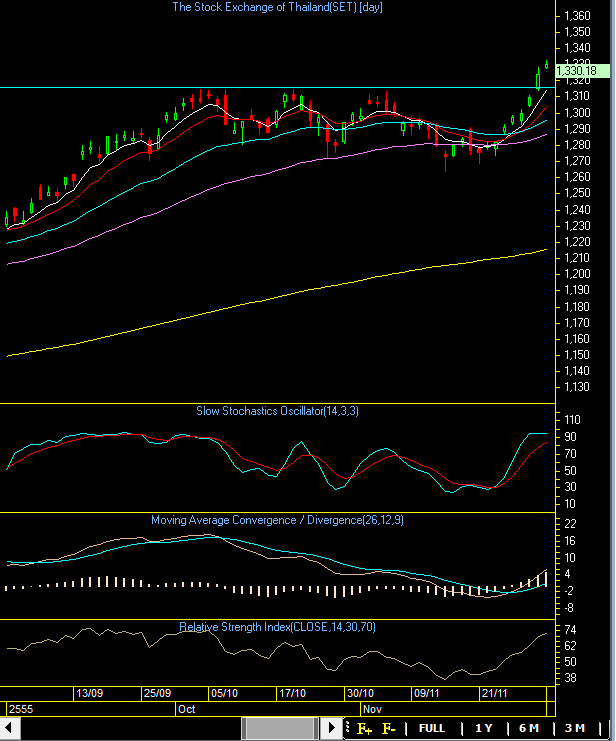Screen dimensions: 616x741
Task: Click the scrollbar left arrow
Action: [8, 728]
